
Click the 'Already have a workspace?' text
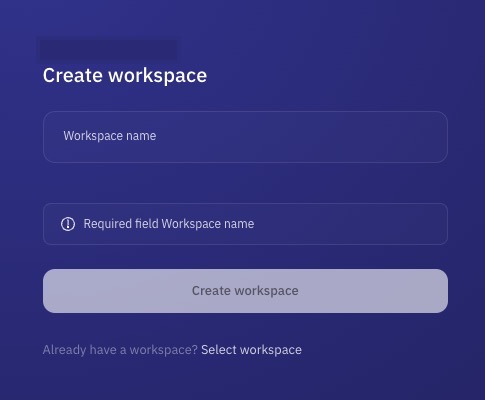click(x=120, y=350)
